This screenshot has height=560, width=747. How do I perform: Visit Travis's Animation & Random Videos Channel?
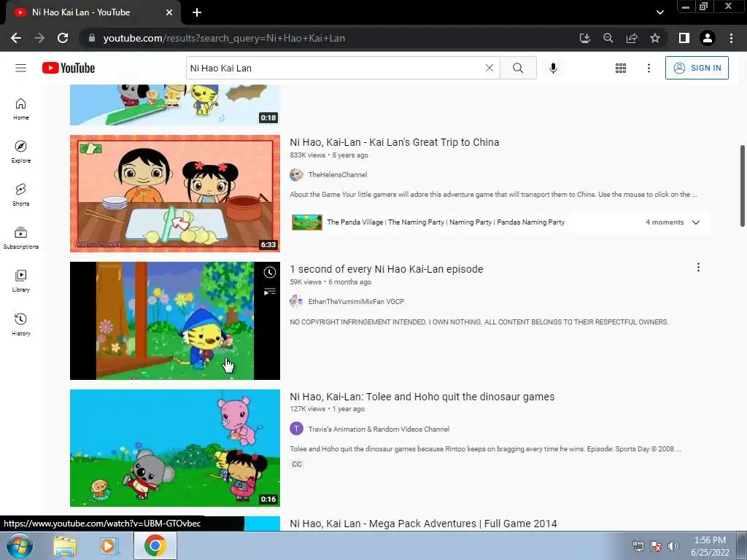(x=379, y=429)
